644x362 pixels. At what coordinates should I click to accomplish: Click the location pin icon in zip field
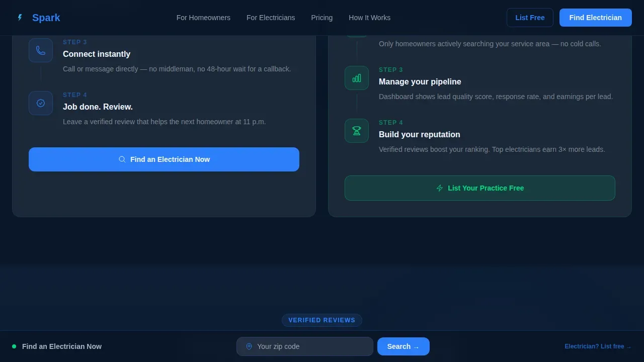pyautogui.click(x=249, y=346)
